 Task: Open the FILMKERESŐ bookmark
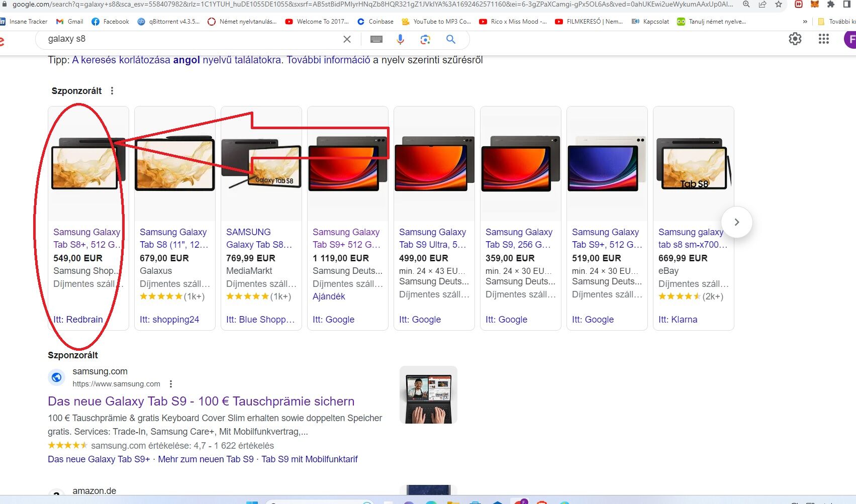tap(589, 22)
